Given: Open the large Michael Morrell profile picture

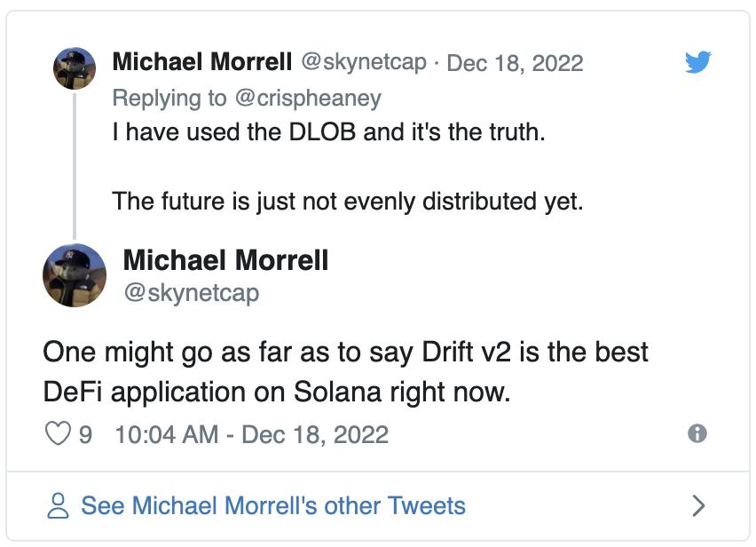Looking at the screenshot, I should click(75, 273).
